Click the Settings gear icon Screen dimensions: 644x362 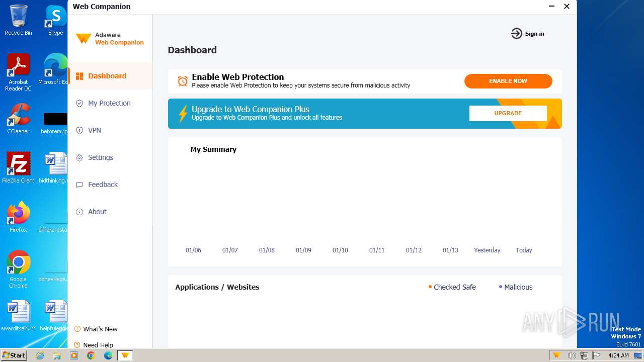tap(79, 158)
